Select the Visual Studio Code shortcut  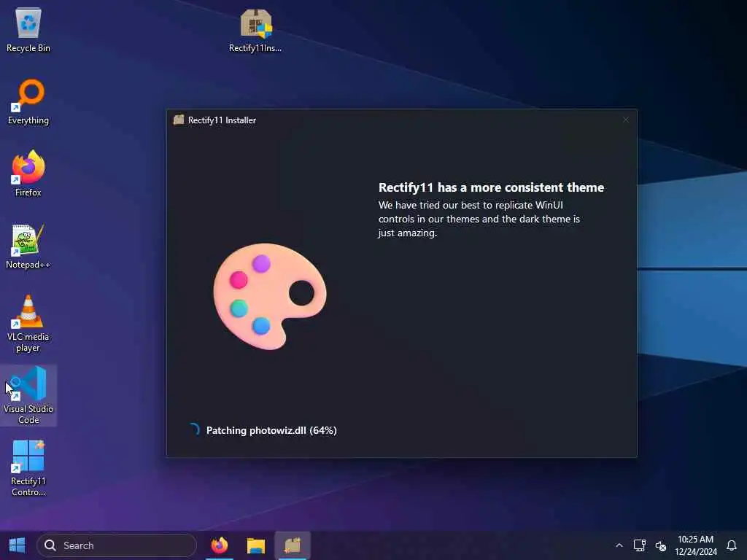(x=28, y=395)
